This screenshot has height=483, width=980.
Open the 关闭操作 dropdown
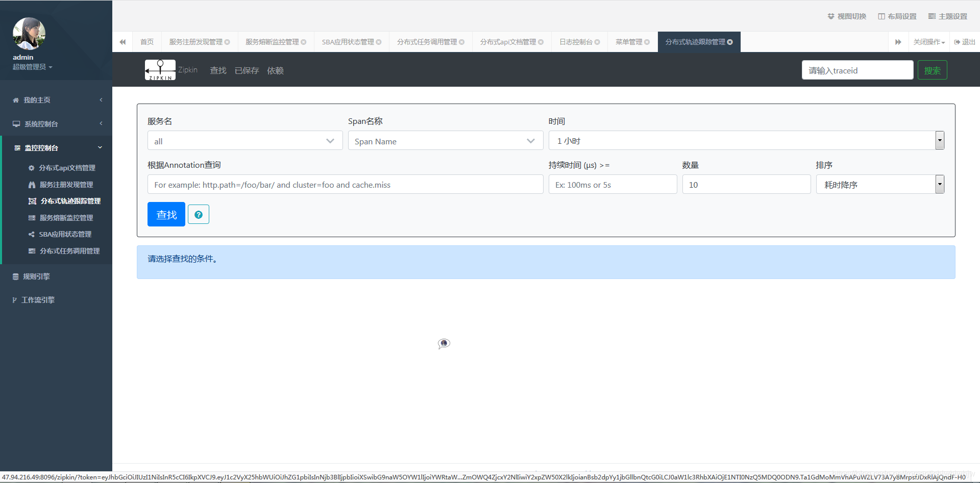pos(929,42)
